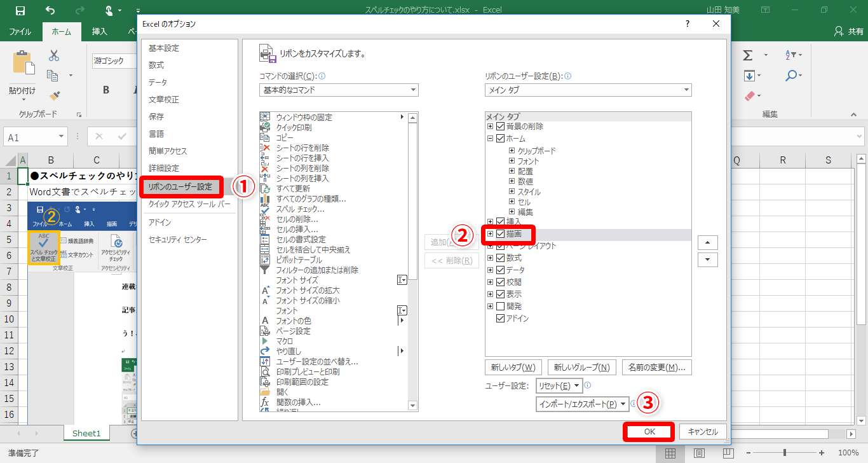Toggle the 数式 tab checkbox
Image resolution: width=868 pixels, height=463 pixels.
pos(500,258)
